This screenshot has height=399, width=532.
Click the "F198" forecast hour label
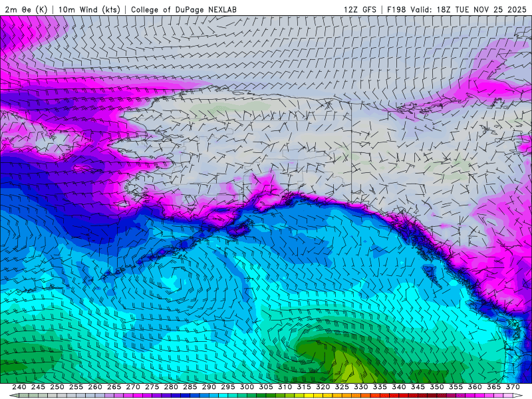(396, 9)
